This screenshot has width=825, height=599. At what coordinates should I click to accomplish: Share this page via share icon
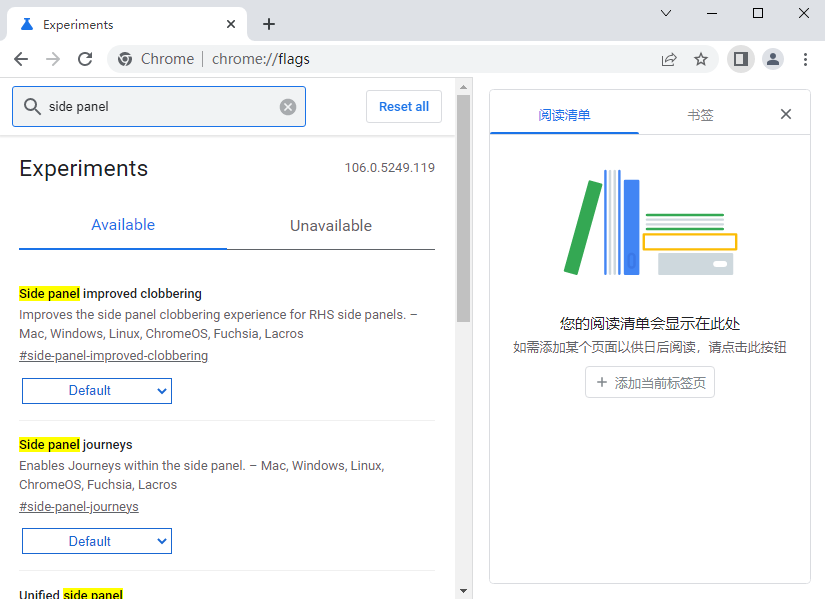669,59
